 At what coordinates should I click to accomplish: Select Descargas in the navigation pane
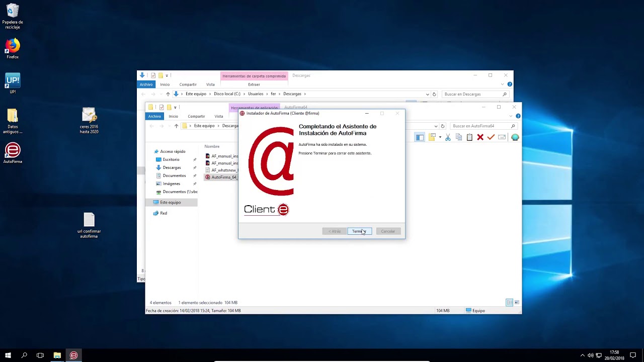(172, 167)
